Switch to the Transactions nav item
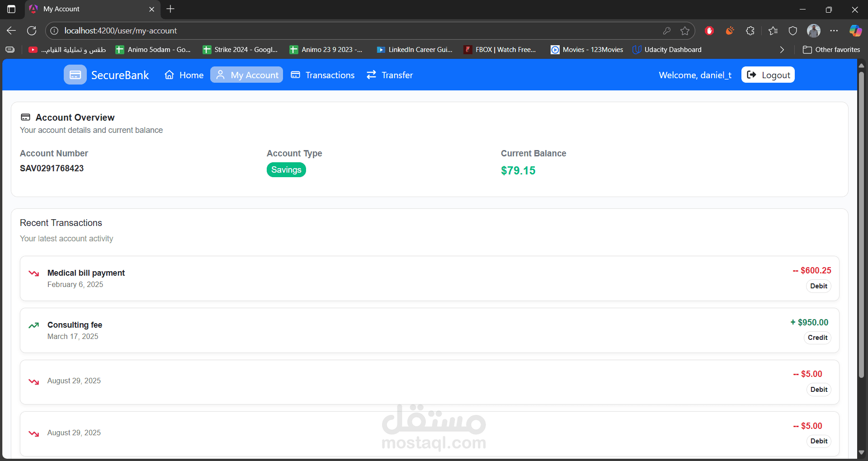868x461 pixels. pyautogui.click(x=323, y=75)
